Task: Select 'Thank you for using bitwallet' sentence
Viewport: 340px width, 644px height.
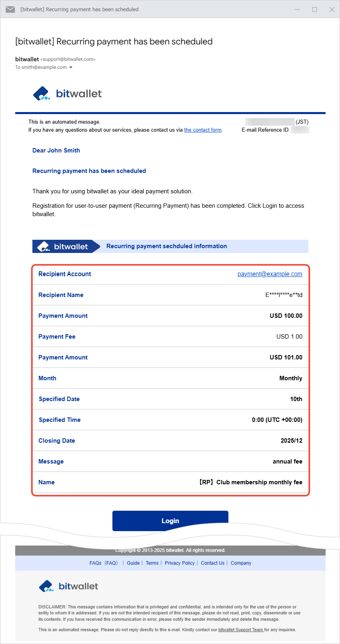Action: click(112, 191)
